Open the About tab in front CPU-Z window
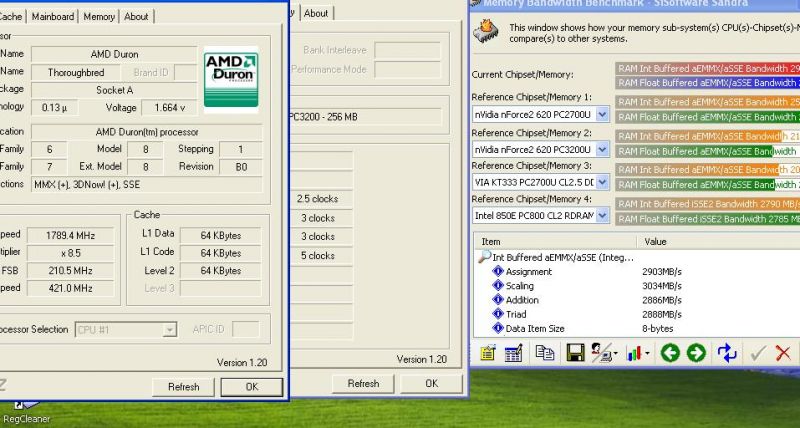The width and height of the screenshot is (800, 428). pos(136,16)
